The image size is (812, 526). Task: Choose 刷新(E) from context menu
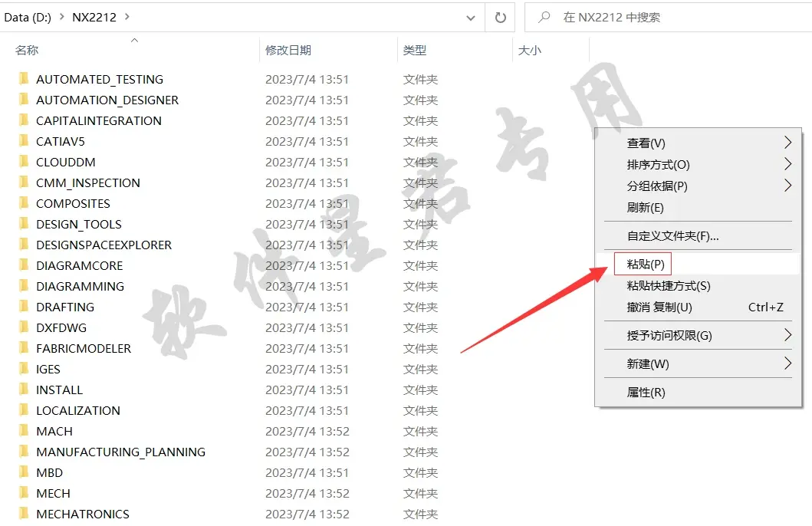(698, 208)
